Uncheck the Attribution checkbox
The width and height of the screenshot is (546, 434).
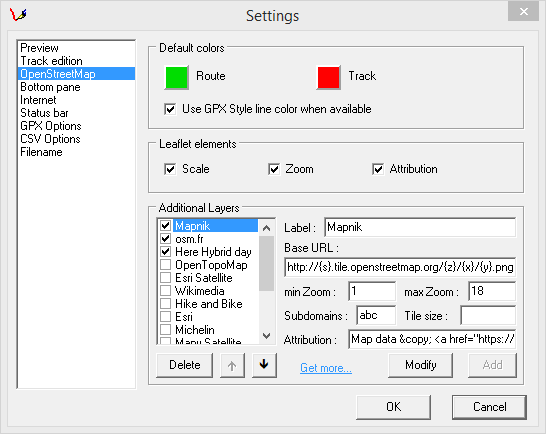[x=378, y=169]
